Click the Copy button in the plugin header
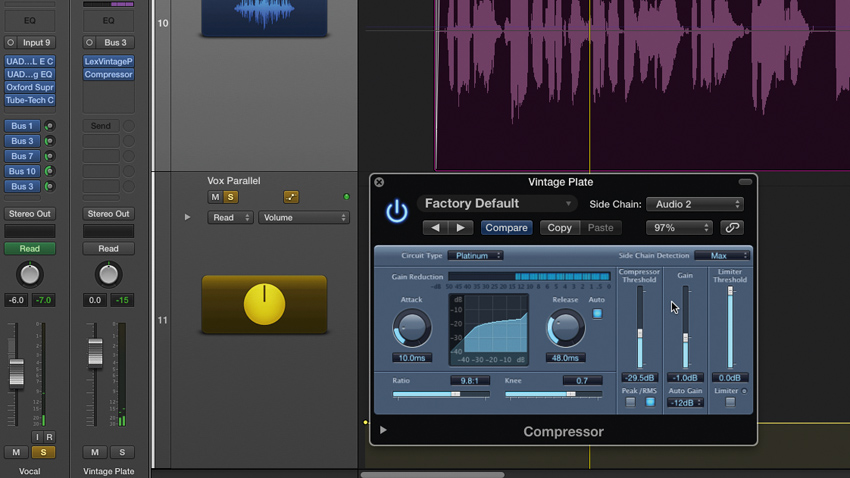The image size is (850, 478). [559, 228]
